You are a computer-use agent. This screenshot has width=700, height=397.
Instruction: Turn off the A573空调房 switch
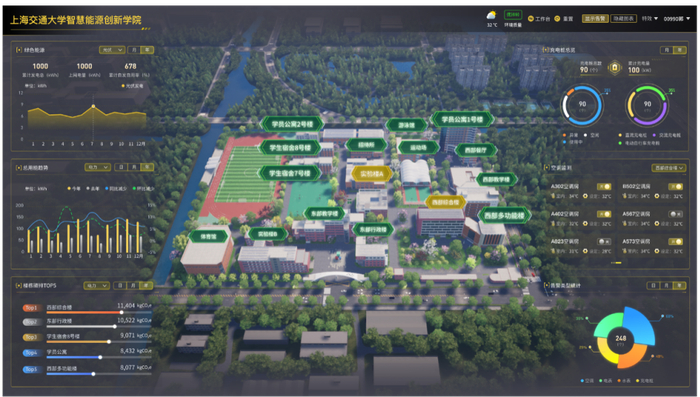[x=675, y=242]
